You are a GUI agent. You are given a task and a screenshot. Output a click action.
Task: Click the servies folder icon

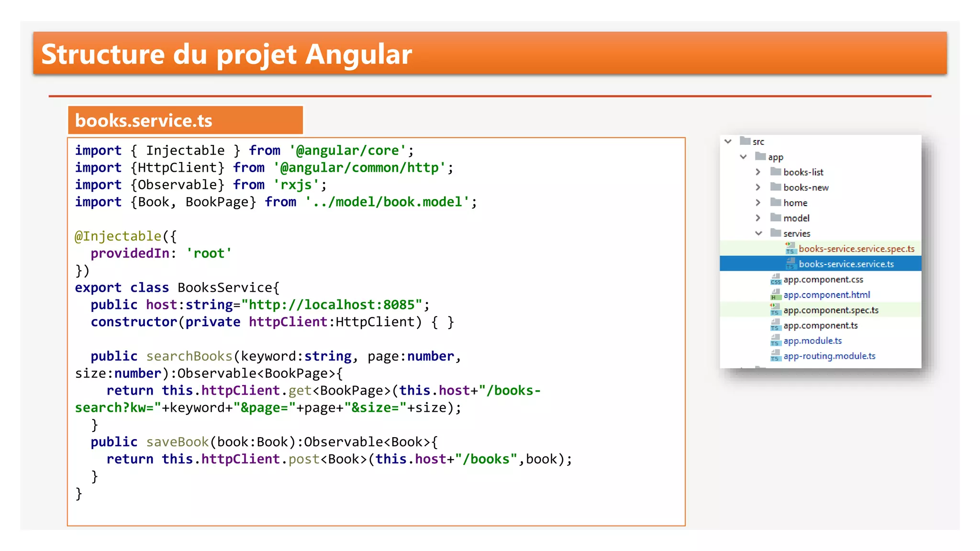776,233
